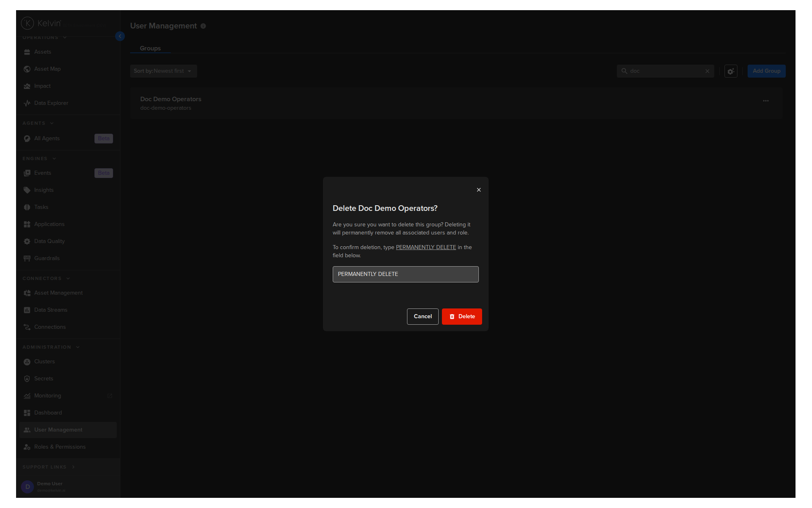Screen dimensions: 812x508
Task: Open Monitoring external link icon
Action: [x=110, y=396]
